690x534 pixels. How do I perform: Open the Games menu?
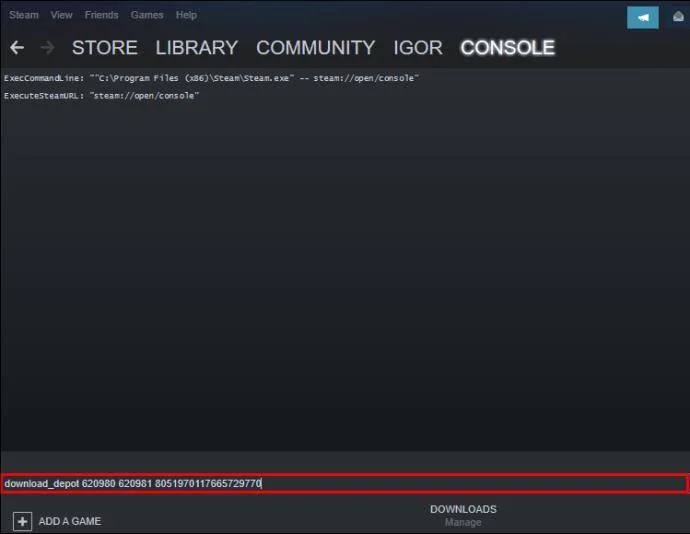pyautogui.click(x=147, y=15)
